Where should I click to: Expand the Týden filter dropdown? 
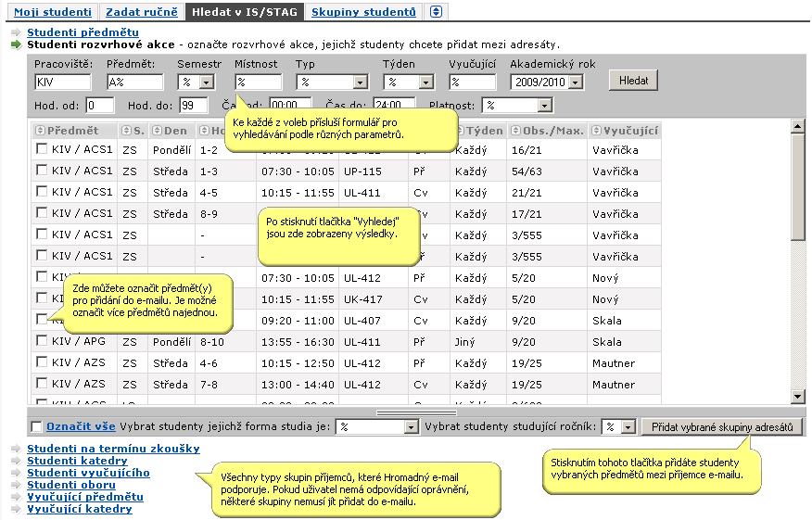[x=426, y=82]
